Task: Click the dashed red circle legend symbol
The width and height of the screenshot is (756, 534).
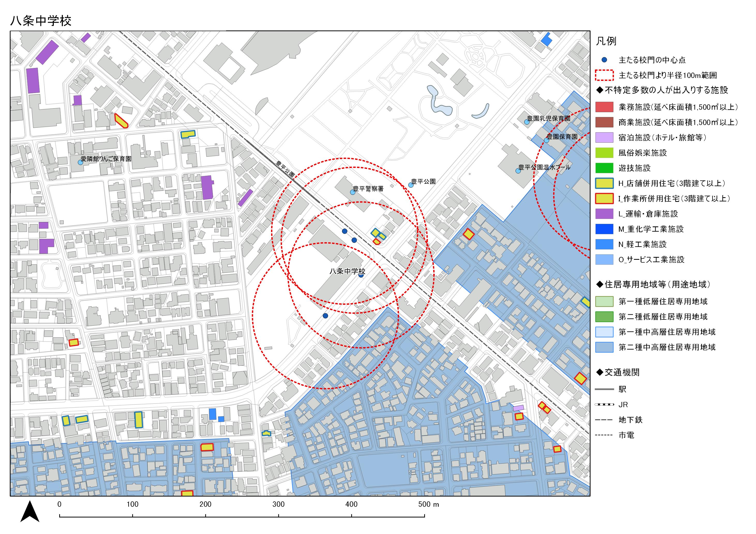Action: [x=604, y=75]
